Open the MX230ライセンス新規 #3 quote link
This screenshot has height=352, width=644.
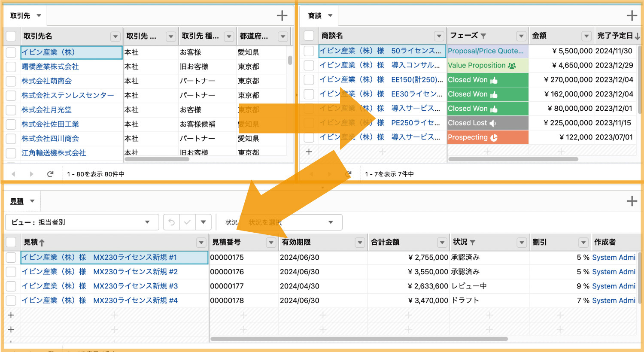click(100, 286)
